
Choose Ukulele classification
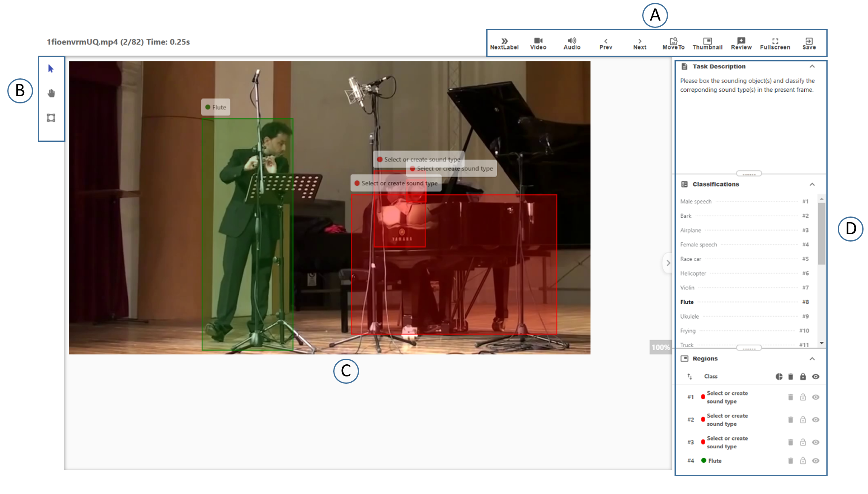click(x=744, y=316)
